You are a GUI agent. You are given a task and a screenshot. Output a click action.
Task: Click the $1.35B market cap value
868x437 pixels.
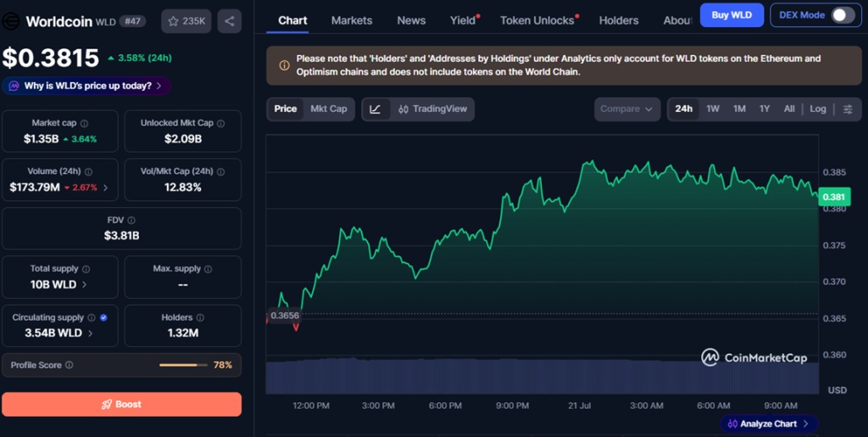41,139
